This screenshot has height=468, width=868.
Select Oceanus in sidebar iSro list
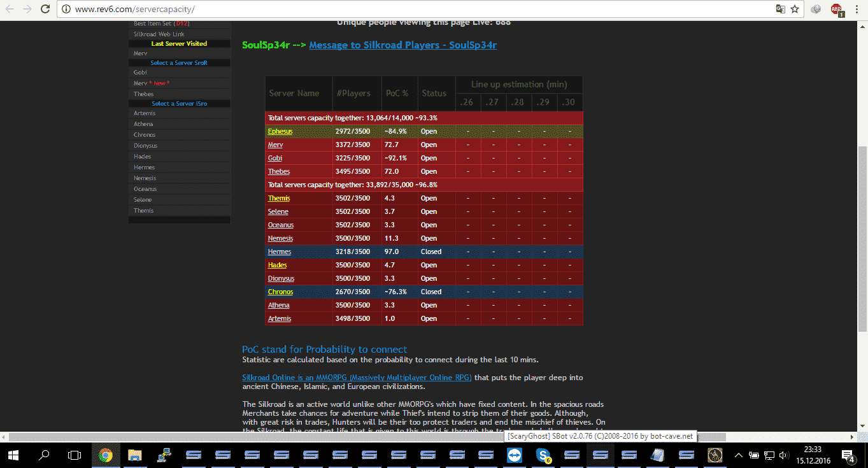pyautogui.click(x=179, y=189)
